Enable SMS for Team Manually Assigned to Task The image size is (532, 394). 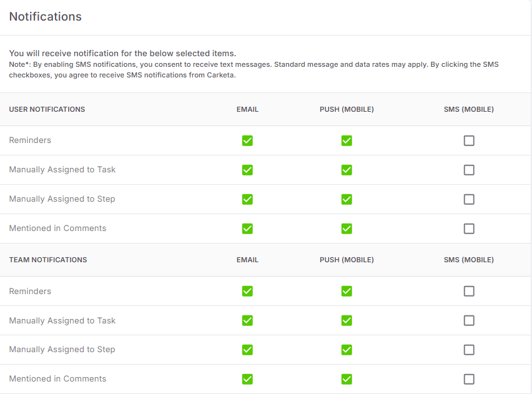469,320
